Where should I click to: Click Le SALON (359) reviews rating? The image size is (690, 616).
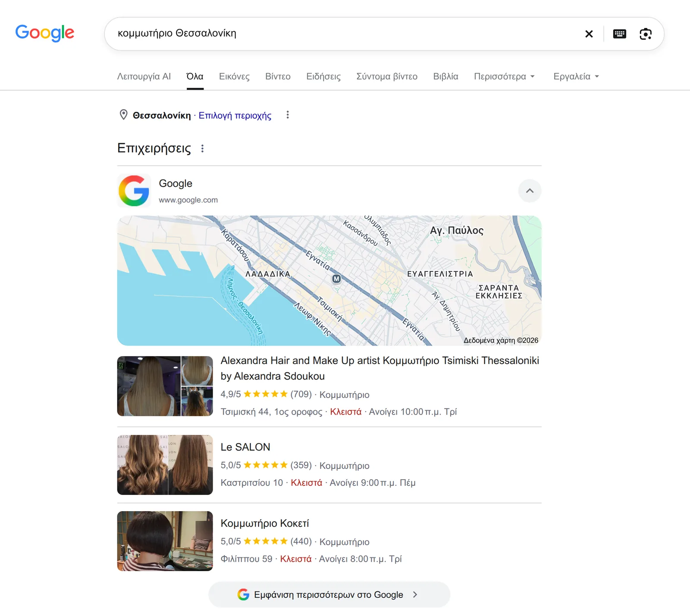click(x=266, y=465)
